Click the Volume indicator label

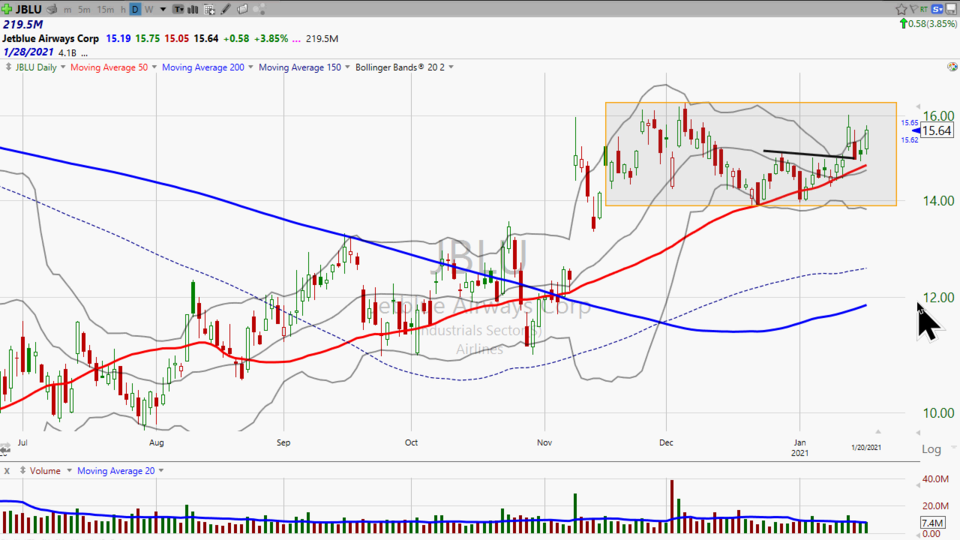click(45, 471)
